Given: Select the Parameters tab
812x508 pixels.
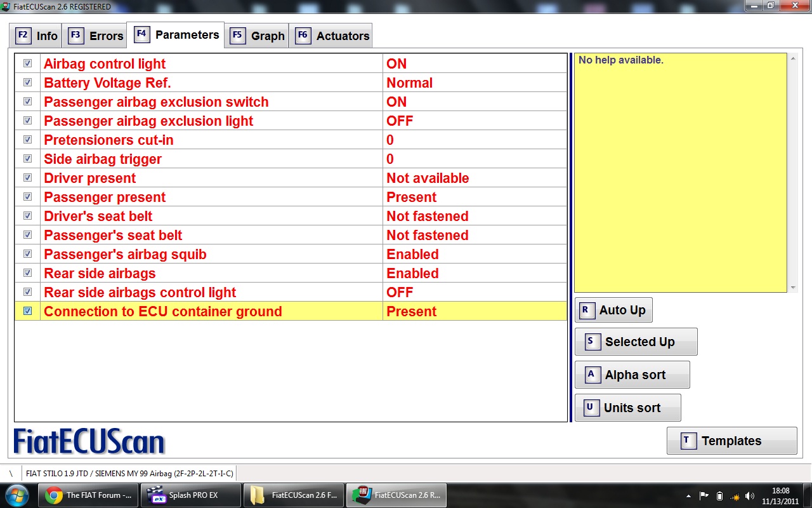Looking at the screenshot, I should point(177,34).
